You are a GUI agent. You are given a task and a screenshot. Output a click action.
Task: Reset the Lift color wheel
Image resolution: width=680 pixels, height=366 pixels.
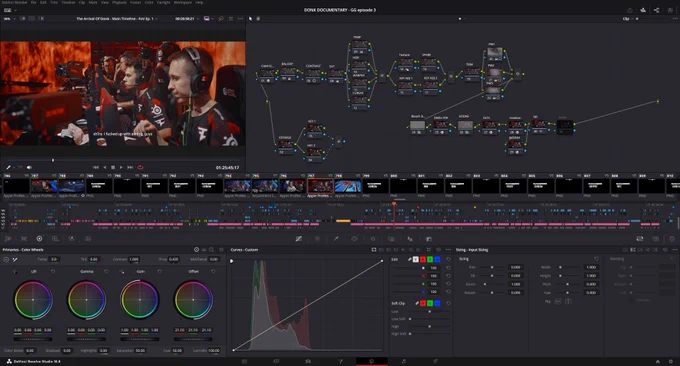(x=53, y=271)
